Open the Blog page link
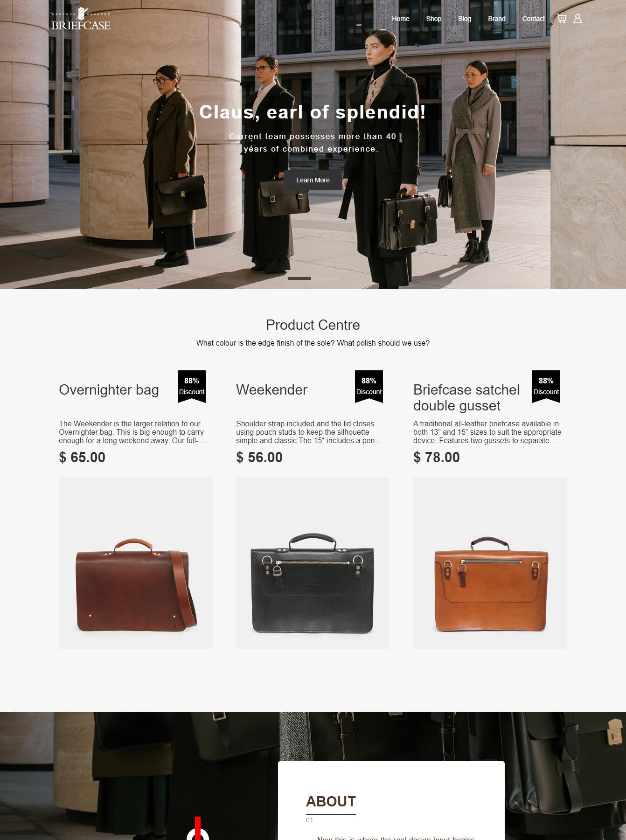Viewport: 626px width, 840px height. (x=465, y=19)
